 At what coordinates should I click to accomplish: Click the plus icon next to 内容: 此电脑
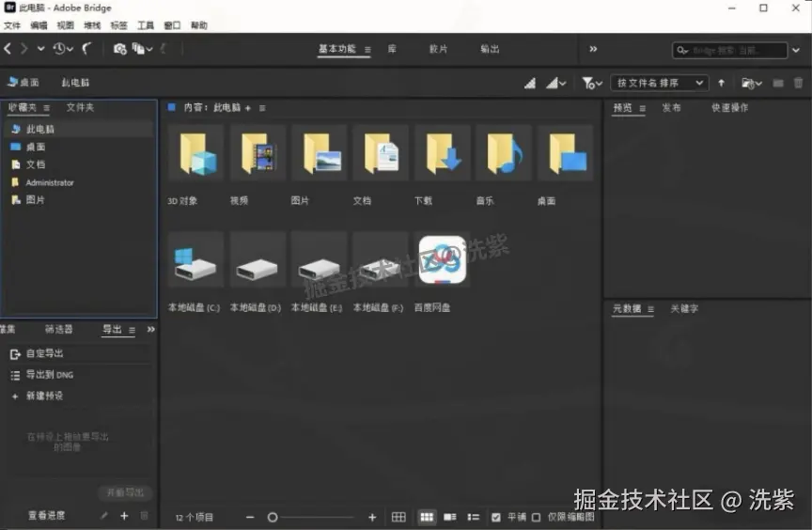(x=248, y=108)
